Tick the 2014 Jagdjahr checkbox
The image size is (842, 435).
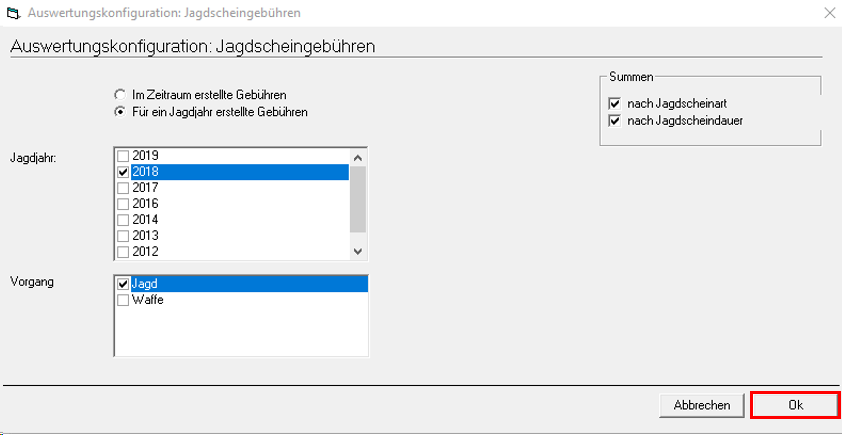(x=123, y=220)
